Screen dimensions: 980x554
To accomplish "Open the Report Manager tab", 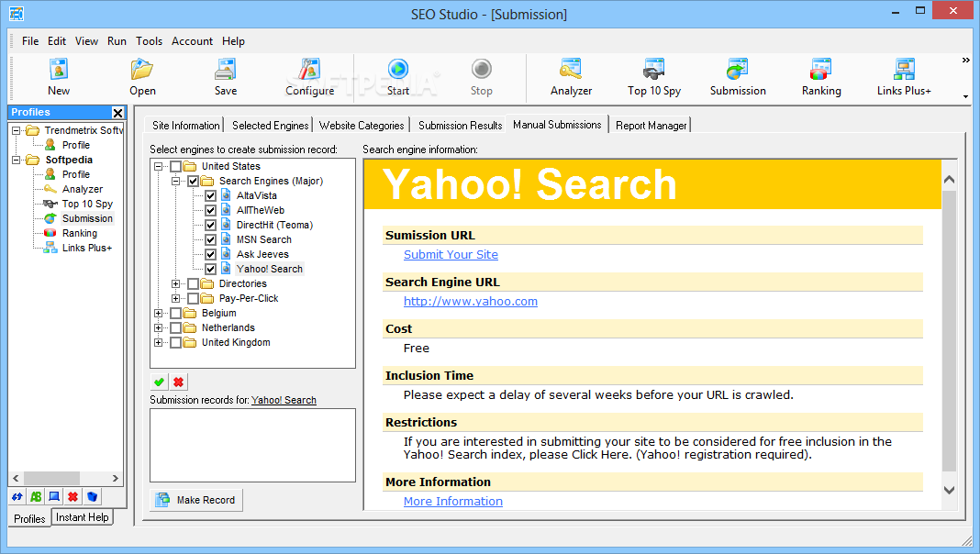I will click(x=651, y=126).
